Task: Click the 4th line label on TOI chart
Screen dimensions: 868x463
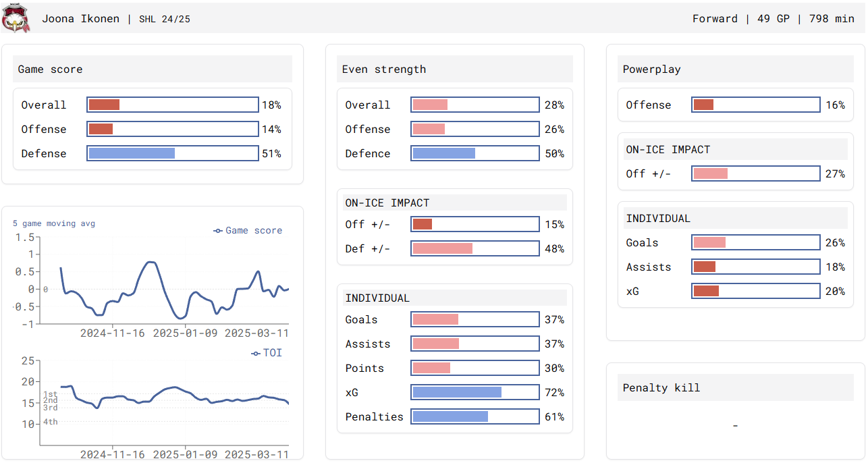Action: (51, 422)
